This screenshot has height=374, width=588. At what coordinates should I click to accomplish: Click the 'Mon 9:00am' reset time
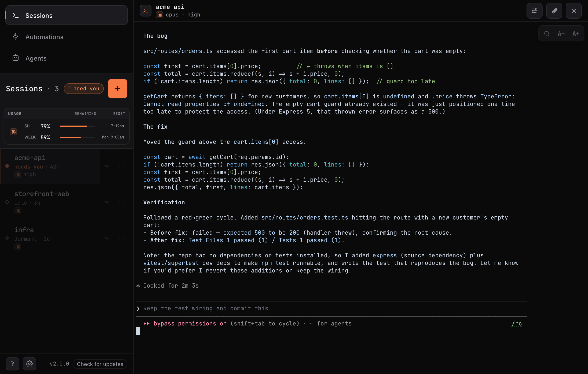(113, 137)
